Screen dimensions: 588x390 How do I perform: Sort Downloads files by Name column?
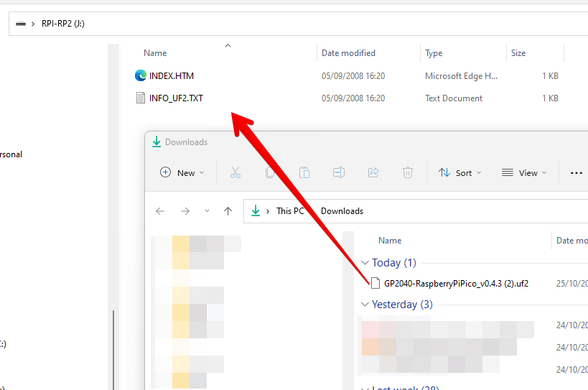(x=390, y=241)
